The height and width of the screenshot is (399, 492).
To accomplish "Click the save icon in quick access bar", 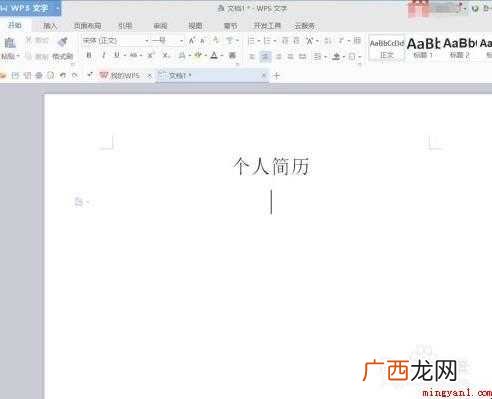I will click(15, 75).
